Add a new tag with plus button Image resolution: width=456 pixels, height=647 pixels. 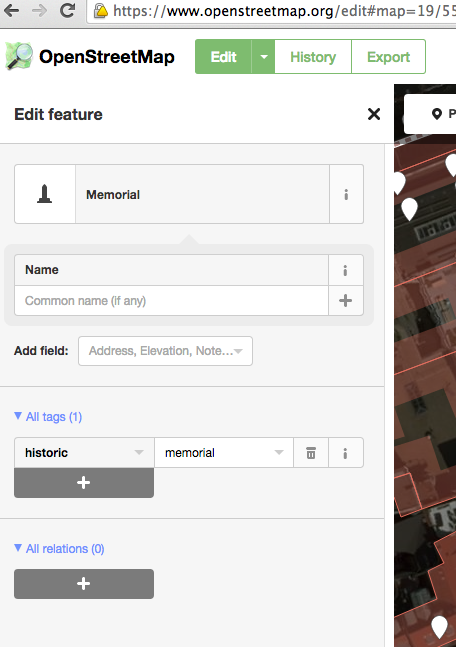pyautogui.click(x=84, y=483)
